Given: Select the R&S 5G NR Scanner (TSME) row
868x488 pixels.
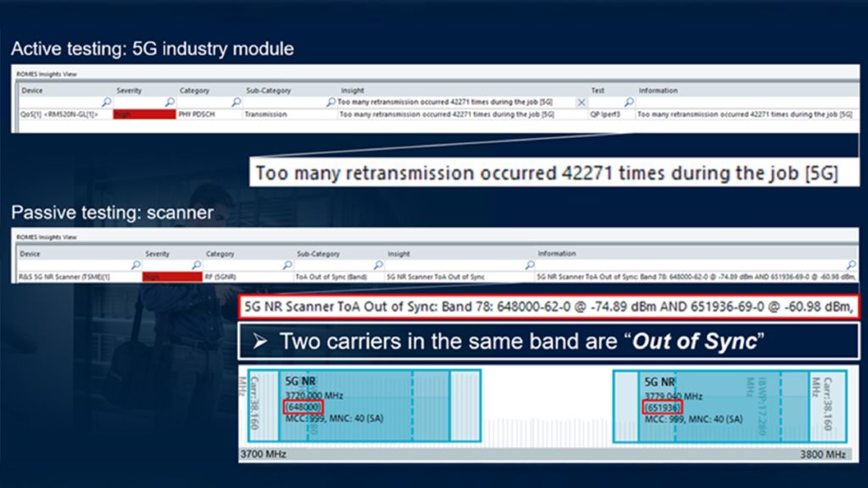Looking at the screenshot, I should 64,276.
